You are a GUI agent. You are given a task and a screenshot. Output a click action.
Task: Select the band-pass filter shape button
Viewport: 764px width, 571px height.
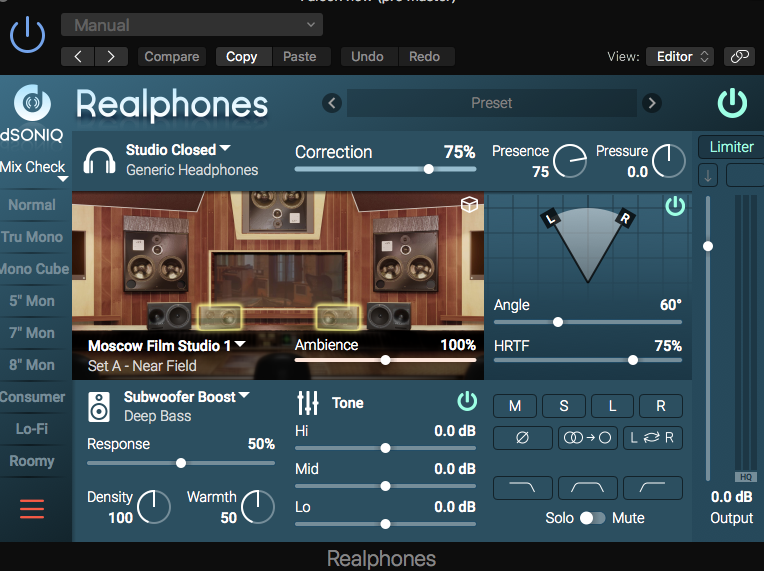pyautogui.click(x=587, y=488)
